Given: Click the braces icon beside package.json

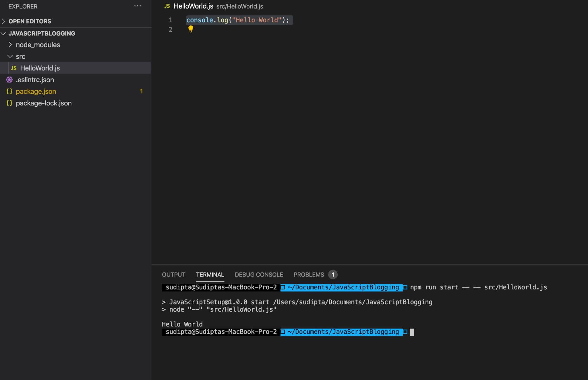Looking at the screenshot, I should point(9,91).
